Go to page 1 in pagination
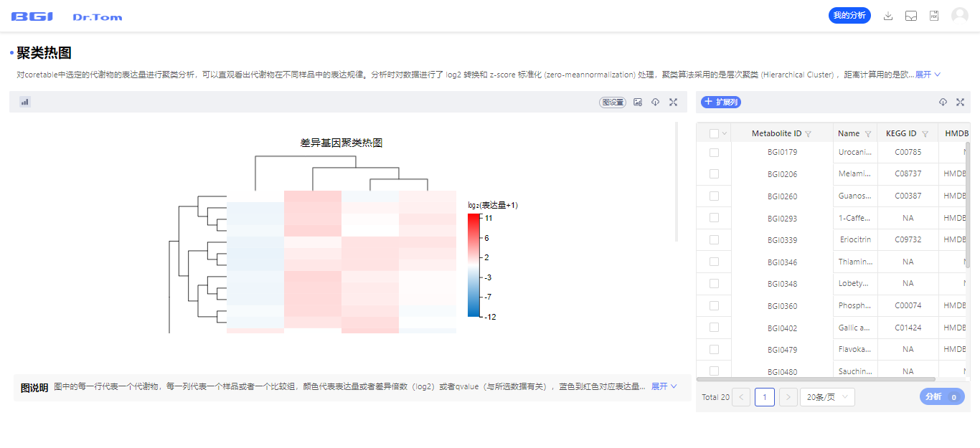Image resolution: width=980 pixels, height=448 pixels. pyautogui.click(x=764, y=397)
